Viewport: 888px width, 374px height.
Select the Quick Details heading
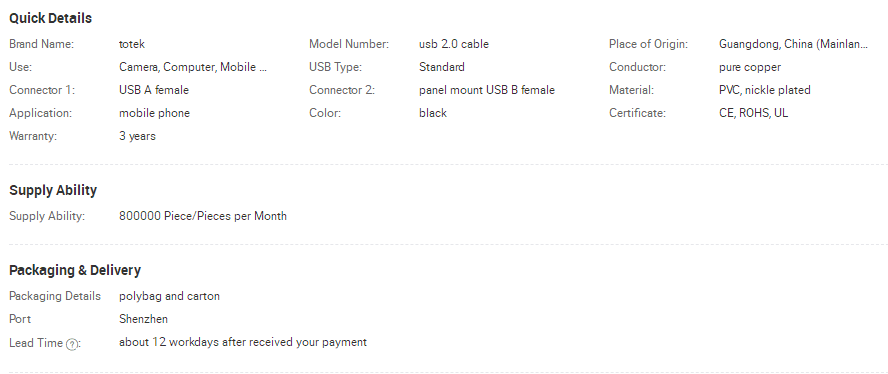50,18
